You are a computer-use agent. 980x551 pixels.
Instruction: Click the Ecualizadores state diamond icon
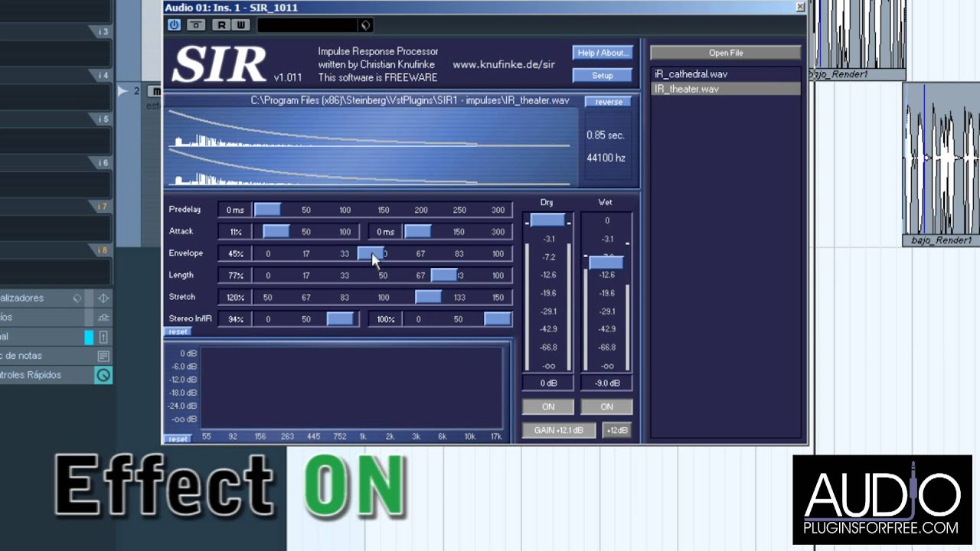(77, 298)
